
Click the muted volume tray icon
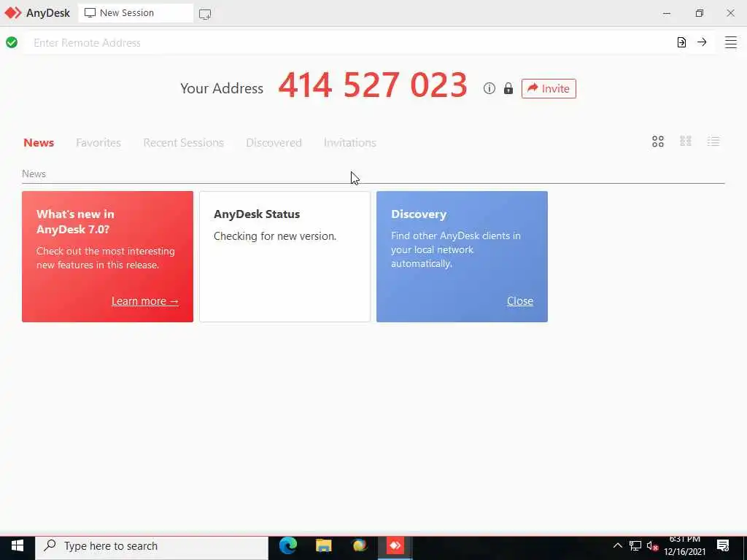click(x=652, y=545)
